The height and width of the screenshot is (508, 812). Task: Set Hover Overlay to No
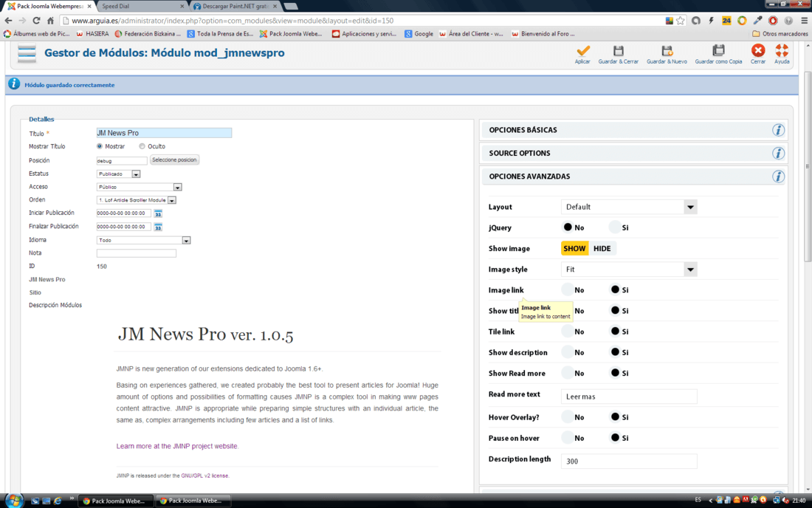point(568,417)
